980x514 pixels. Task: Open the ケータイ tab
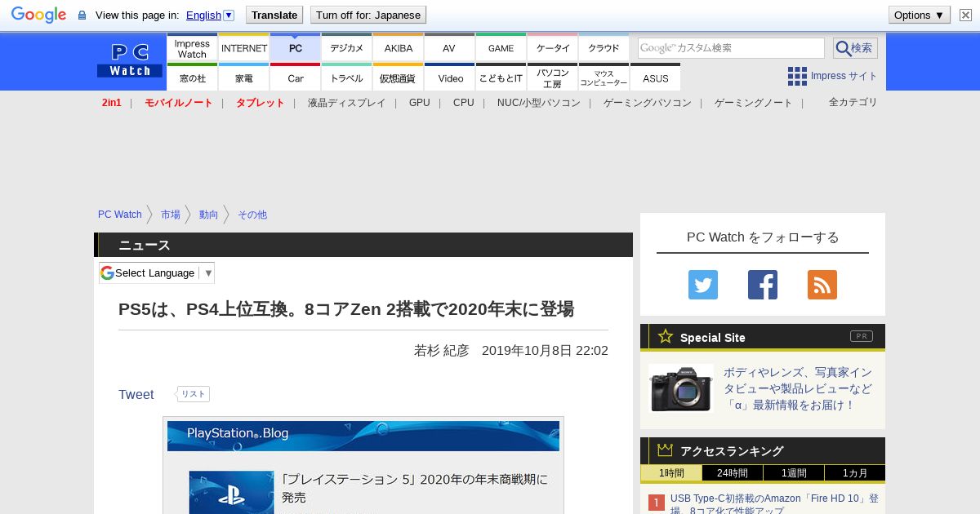pyautogui.click(x=552, y=48)
